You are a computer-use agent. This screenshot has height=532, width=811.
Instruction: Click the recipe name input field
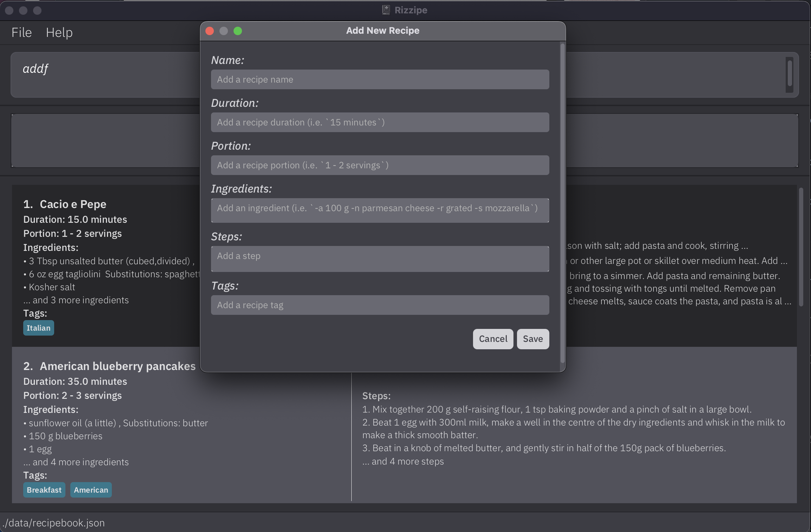click(x=380, y=79)
